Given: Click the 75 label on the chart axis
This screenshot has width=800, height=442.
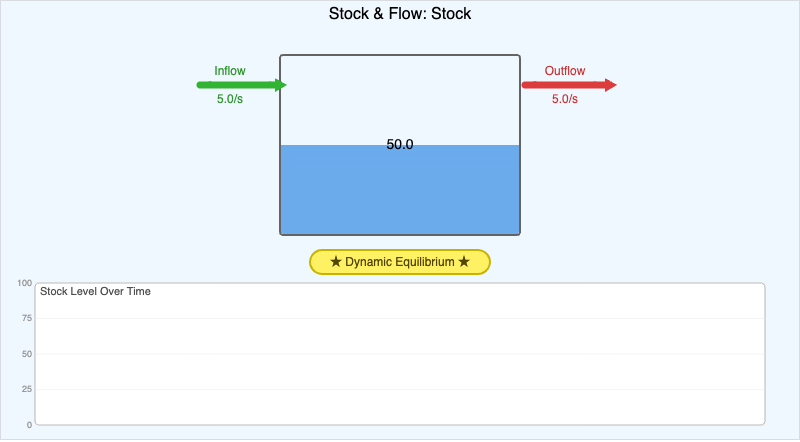Looking at the screenshot, I should point(26,318).
